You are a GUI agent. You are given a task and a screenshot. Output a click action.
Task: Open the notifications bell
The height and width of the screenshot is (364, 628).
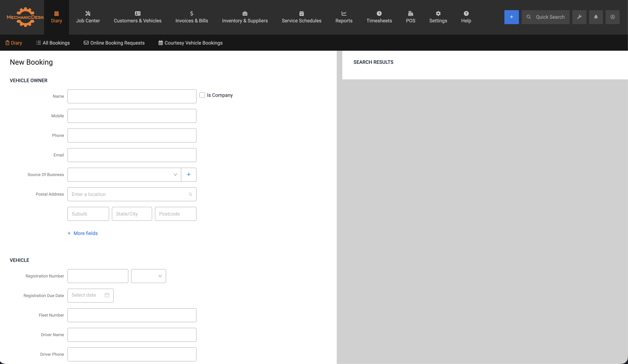596,17
